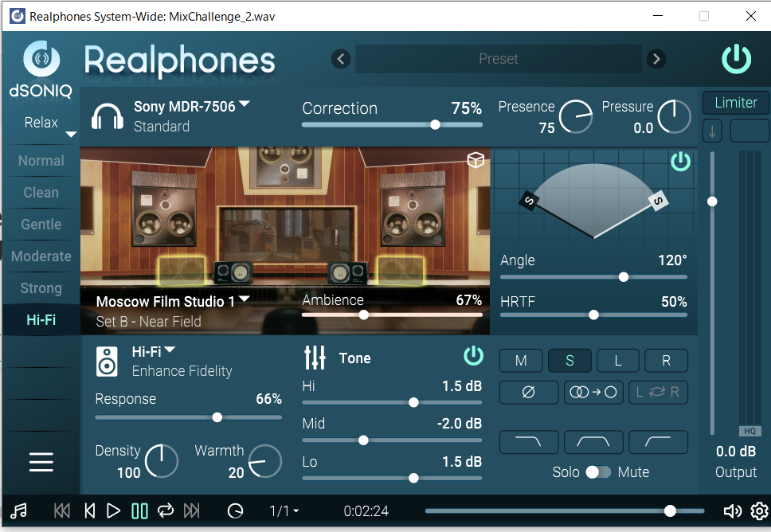771x532 pixels.
Task: Go to the next preset arrow
Action: [656, 59]
